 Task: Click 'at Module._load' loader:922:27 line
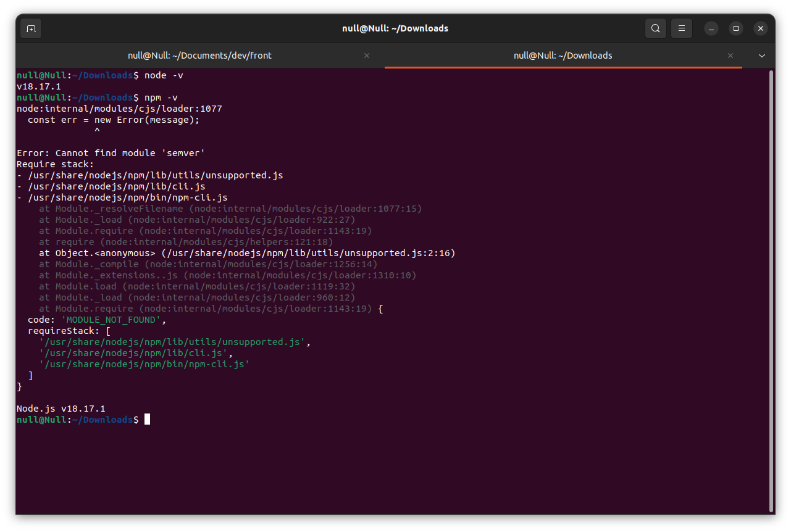(197, 220)
